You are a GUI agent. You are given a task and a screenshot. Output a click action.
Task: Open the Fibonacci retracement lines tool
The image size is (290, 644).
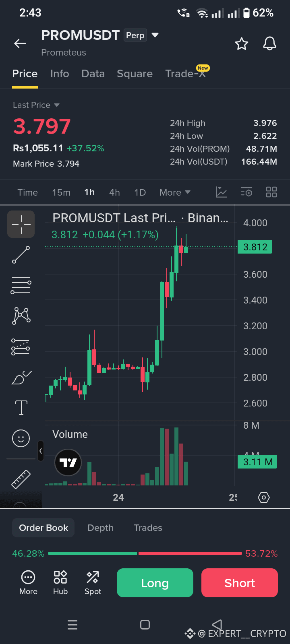click(21, 285)
